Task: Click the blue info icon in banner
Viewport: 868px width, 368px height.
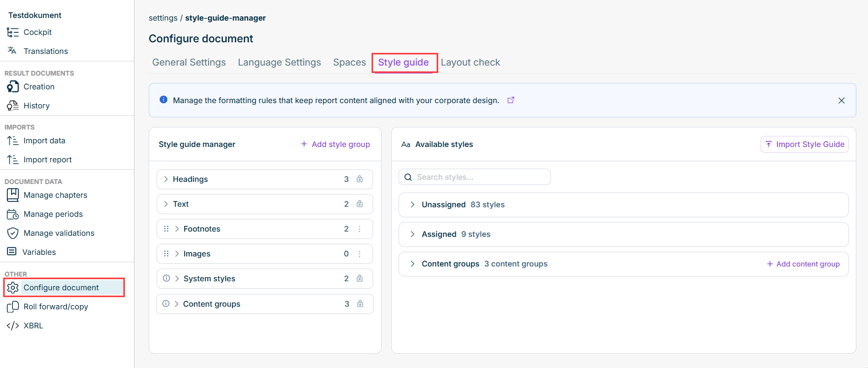Action: point(164,99)
